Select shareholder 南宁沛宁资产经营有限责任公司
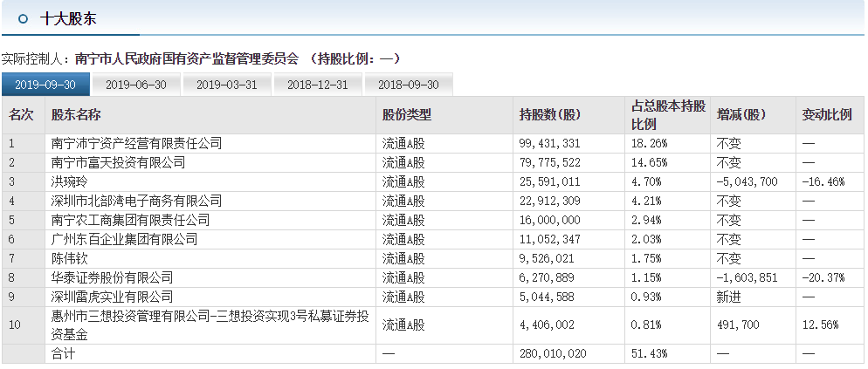 [136, 144]
